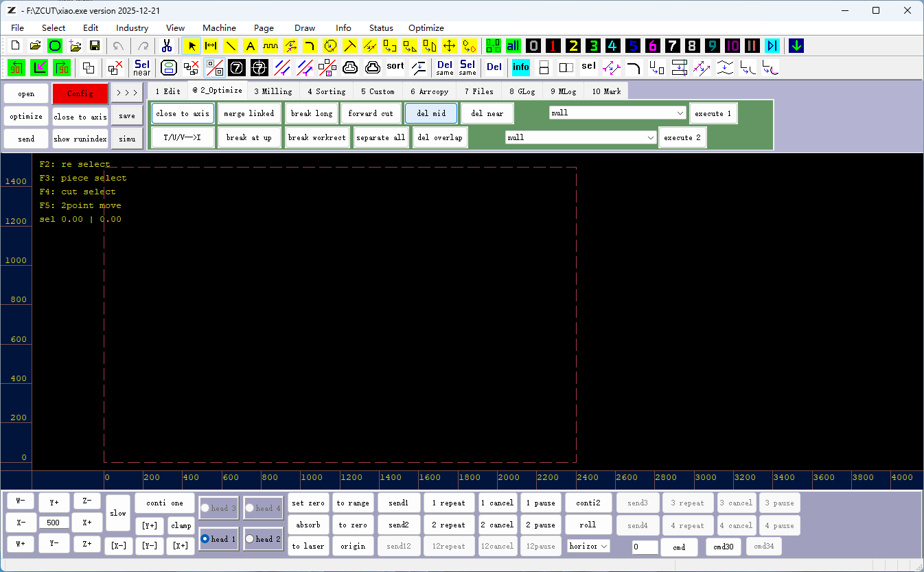This screenshot has width=924, height=572.
Task: Click the 'simu' button
Action: [127, 139]
